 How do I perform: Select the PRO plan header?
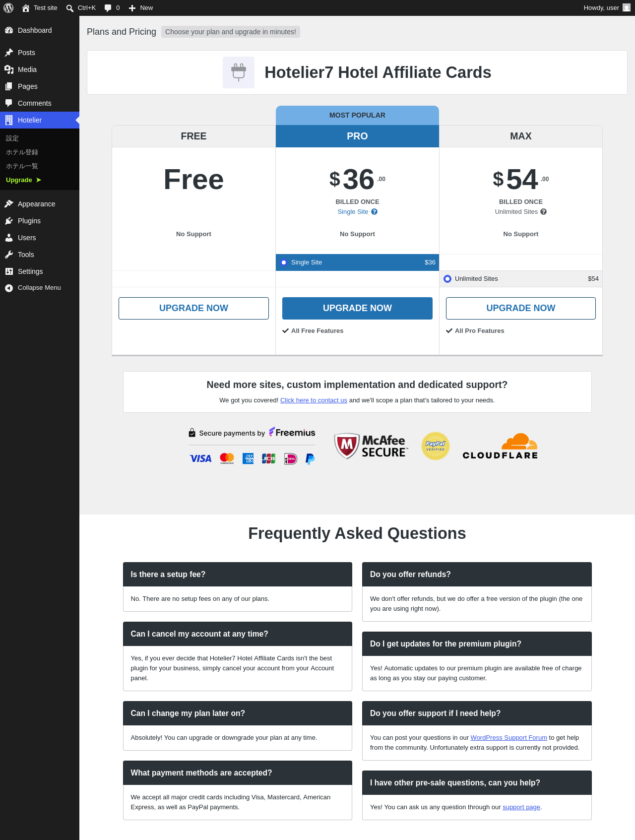pyautogui.click(x=357, y=136)
